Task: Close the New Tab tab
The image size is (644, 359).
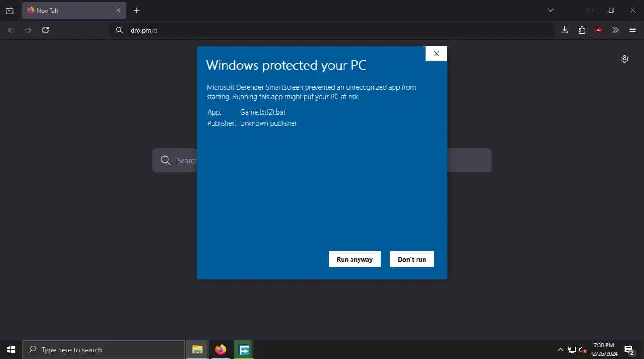Action: pos(118,10)
